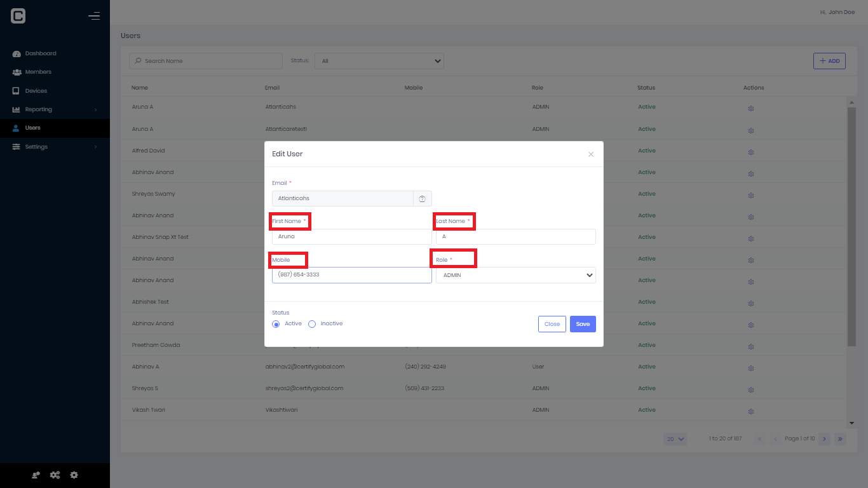The height and width of the screenshot is (488, 868).
Task: Open actions gear for Alfred David's row
Action: 750,152
